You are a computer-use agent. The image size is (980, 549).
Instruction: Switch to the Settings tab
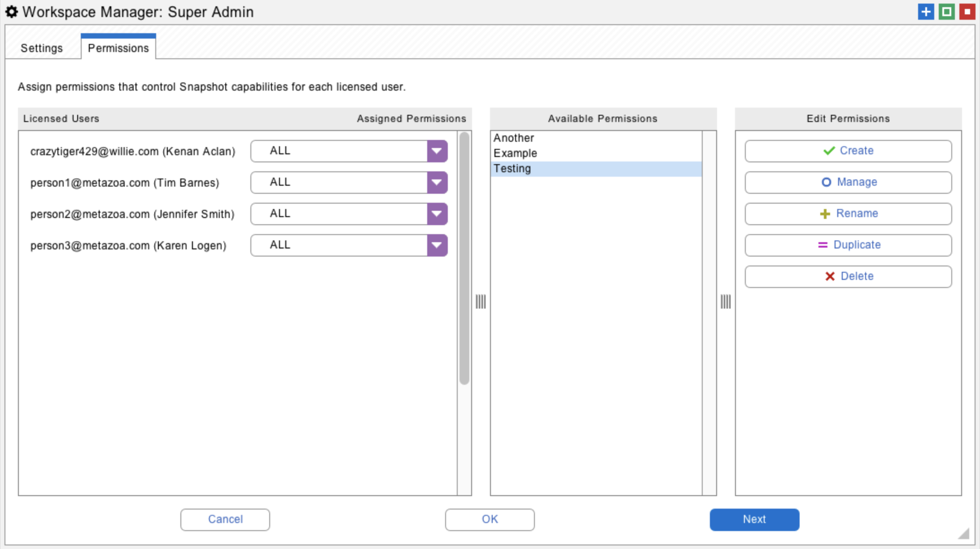tap(42, 48)
